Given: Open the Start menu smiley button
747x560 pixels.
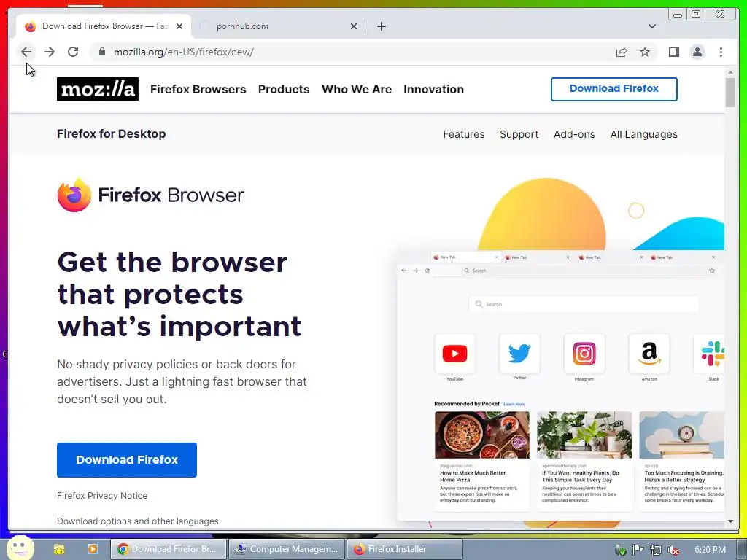Looking at the screenshot, I should point(20,548).
